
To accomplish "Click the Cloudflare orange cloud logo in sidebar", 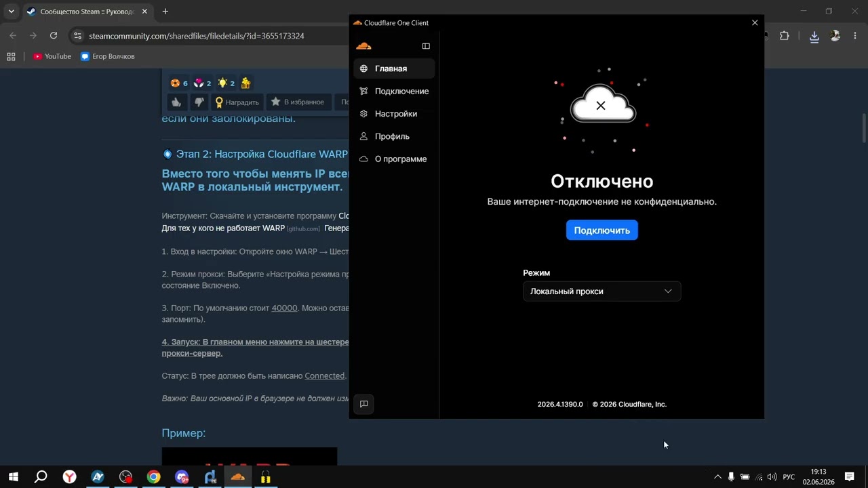I will (363, 46).
